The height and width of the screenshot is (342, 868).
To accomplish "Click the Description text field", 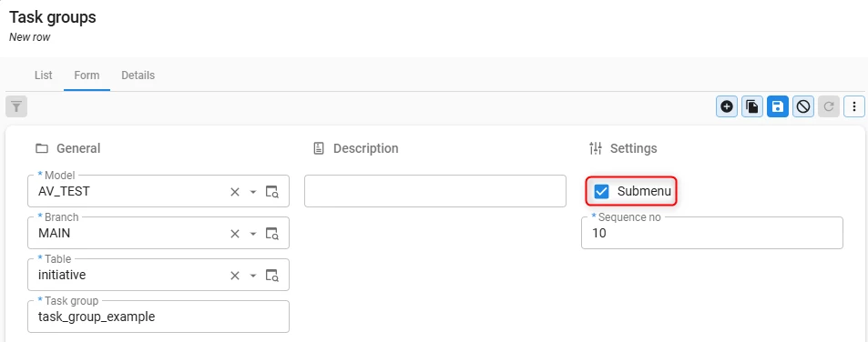I will pos(435,191).
